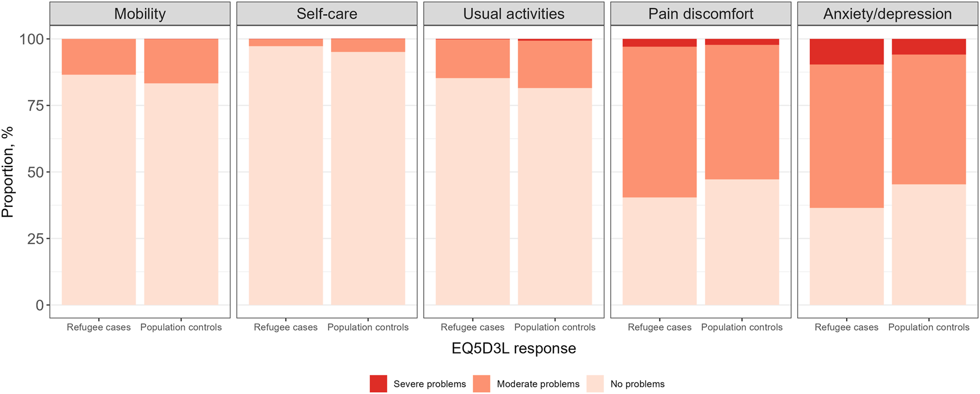The height and width of the screenshot is (394, 980).
Task: Click the Moderate problems legend color swatch
Action: [x=481, y=384]
